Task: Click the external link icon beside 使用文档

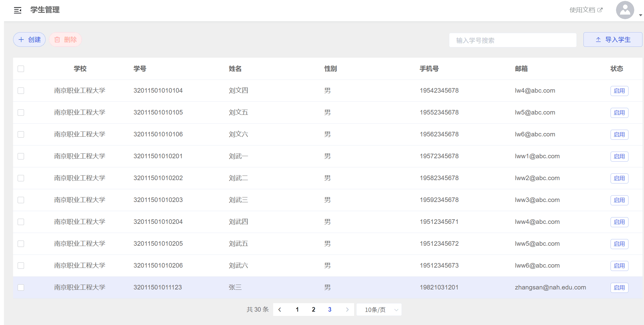Action: (x=600, y=10)
